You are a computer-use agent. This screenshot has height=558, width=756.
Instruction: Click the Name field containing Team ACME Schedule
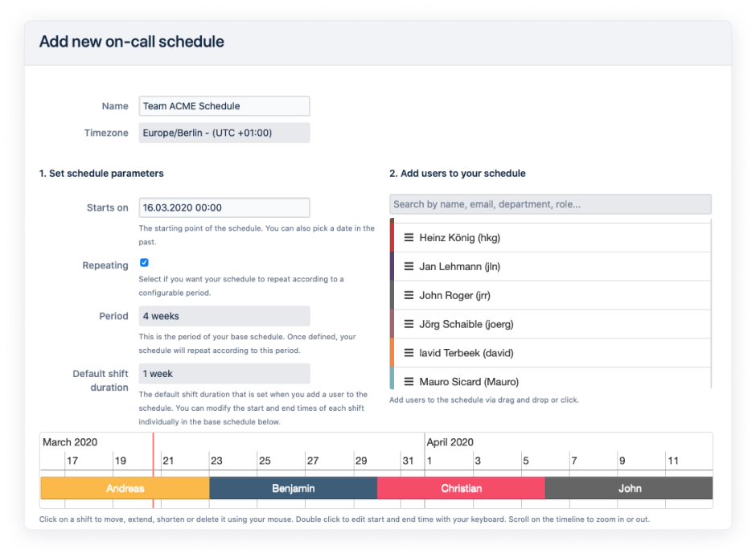(224, 105)
